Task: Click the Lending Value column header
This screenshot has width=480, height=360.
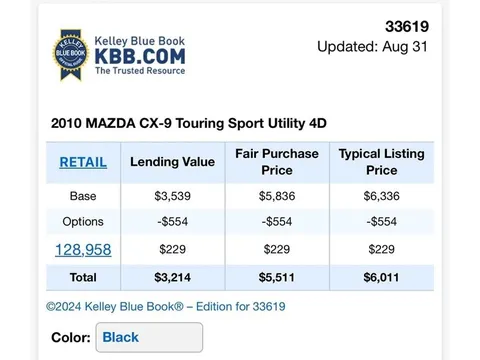Action: [x=172, y=162]
